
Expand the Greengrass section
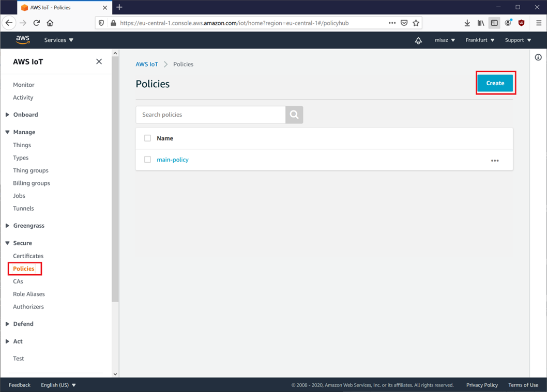(25, 226)
